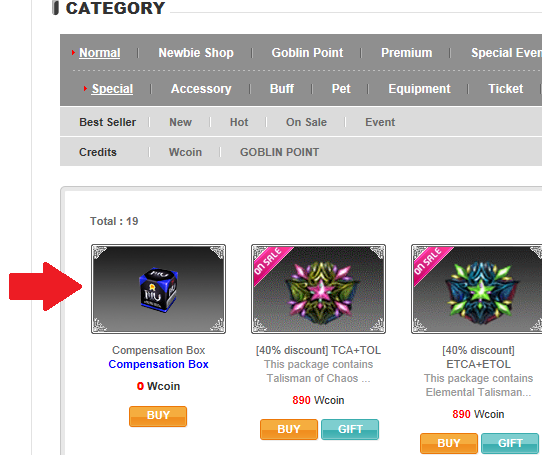Open the ETCA+ETOL talisman item image
557x475 pixels.
477,289
